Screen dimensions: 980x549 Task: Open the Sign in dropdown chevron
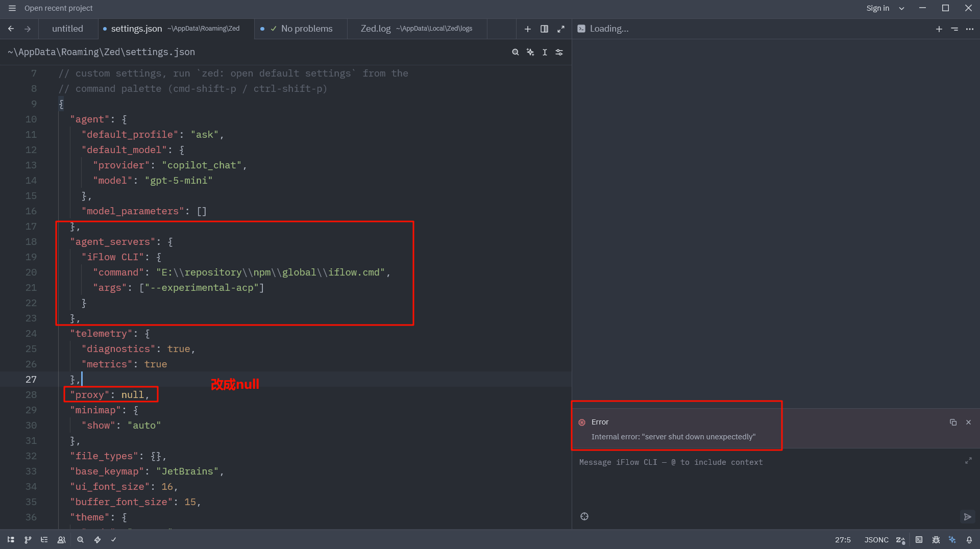(901, 8)
